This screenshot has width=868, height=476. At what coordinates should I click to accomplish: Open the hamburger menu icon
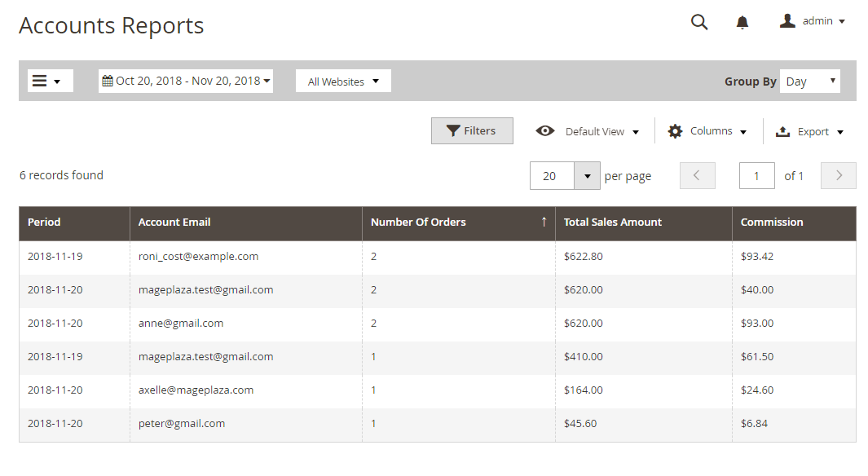(x=39, y=81)
